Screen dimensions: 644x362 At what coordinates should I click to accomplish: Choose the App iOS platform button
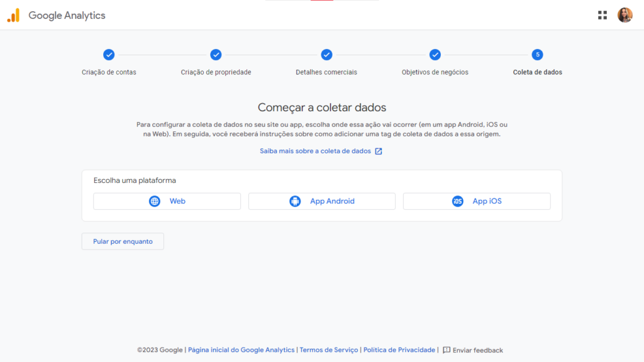(477, 201)
